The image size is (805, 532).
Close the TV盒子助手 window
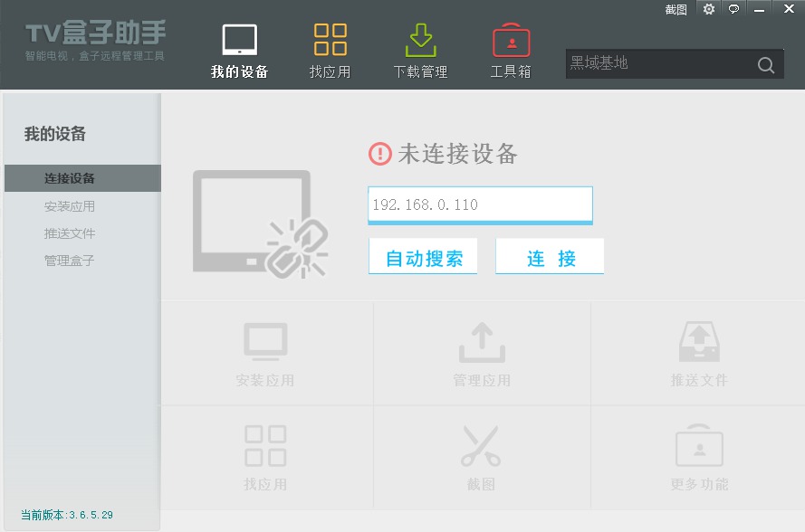coord(789,9)
